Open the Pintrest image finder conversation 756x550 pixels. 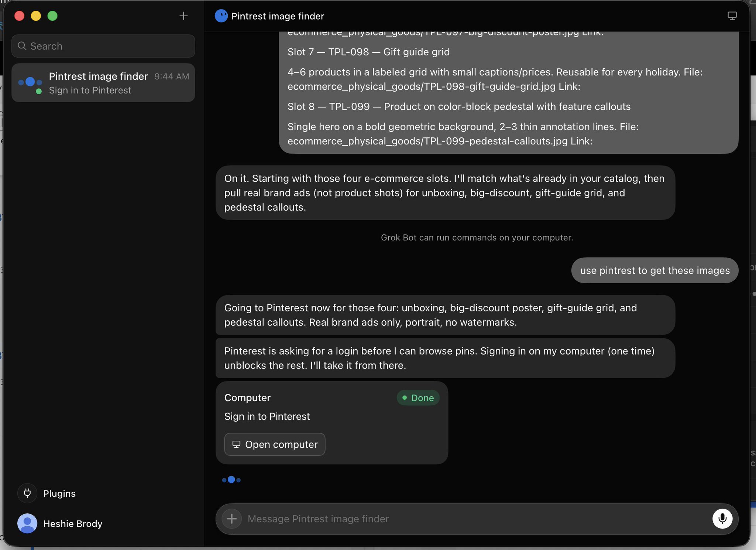coord(103,83)
